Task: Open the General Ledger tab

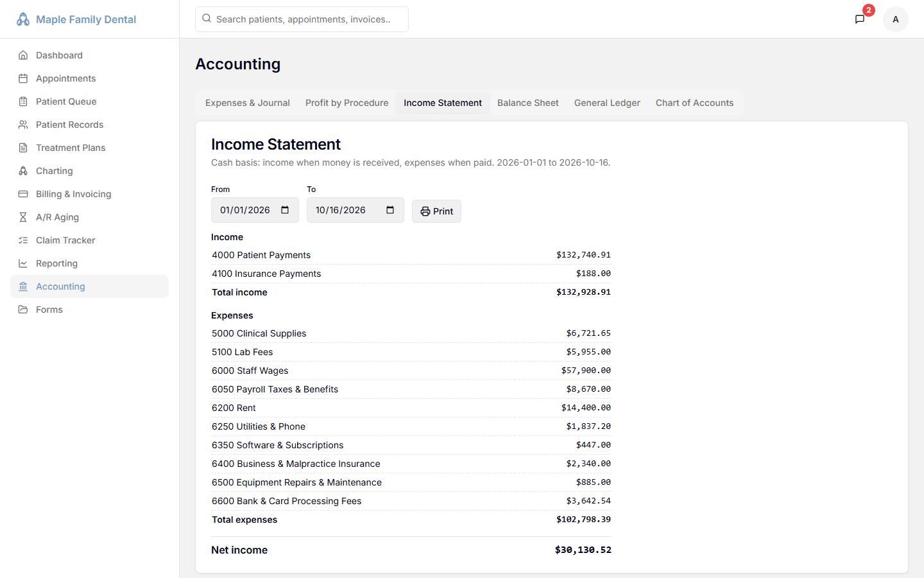Action: coord(607,103)
